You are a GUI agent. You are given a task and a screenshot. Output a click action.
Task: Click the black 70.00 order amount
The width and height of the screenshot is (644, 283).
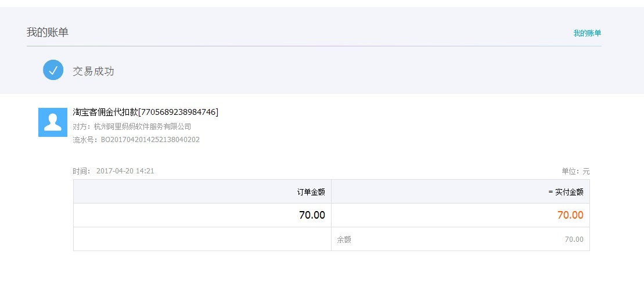(x=312, y=215)
